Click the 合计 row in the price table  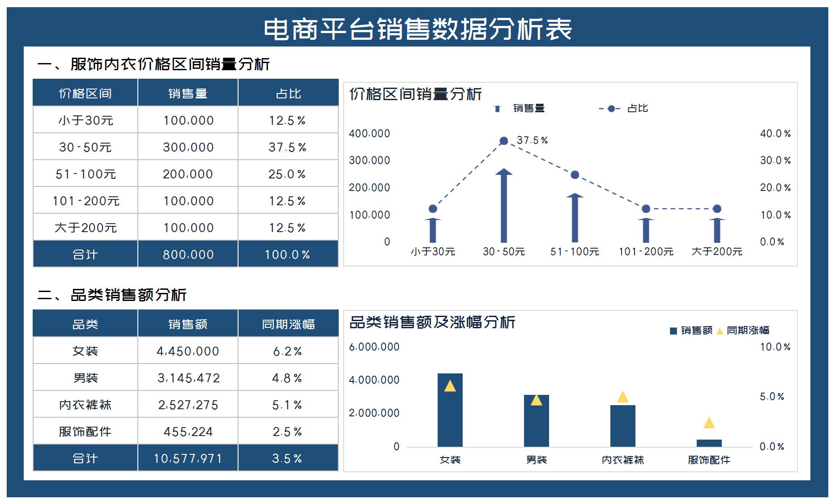point(84,254)
